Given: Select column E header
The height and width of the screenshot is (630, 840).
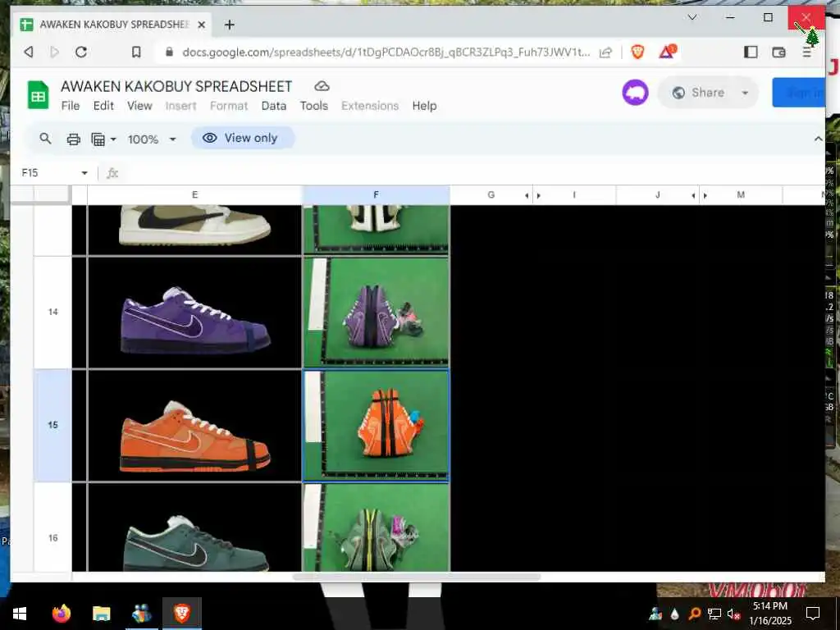Looking at the screenshot, I should pos(194,195).
